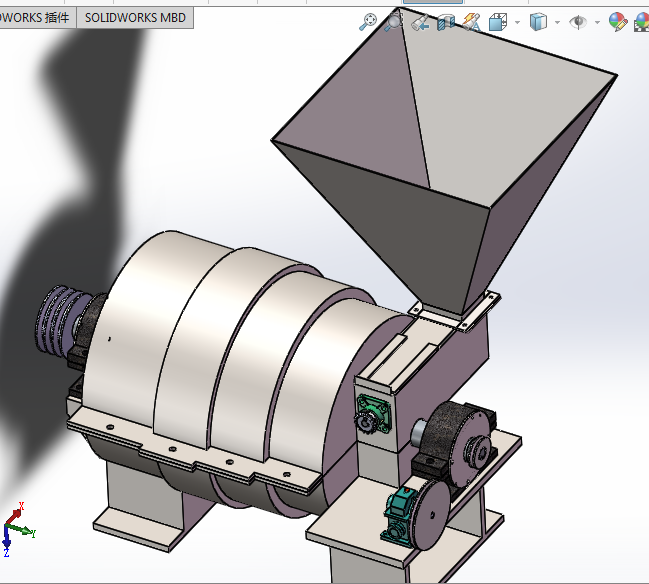Click the Dynamic Annotation Views icon
The height and width of the screenshot is (584, 649).
(471, 22)
